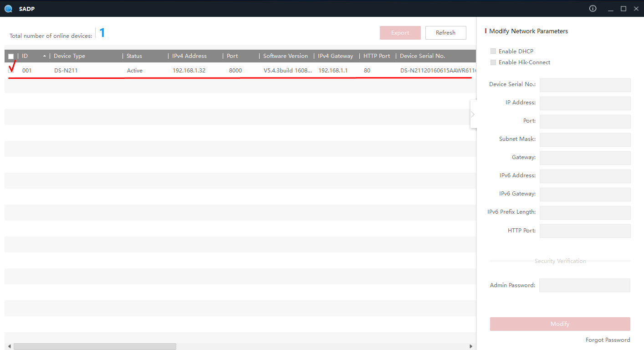
Task: Click the Export button
Action: (400, 33)
